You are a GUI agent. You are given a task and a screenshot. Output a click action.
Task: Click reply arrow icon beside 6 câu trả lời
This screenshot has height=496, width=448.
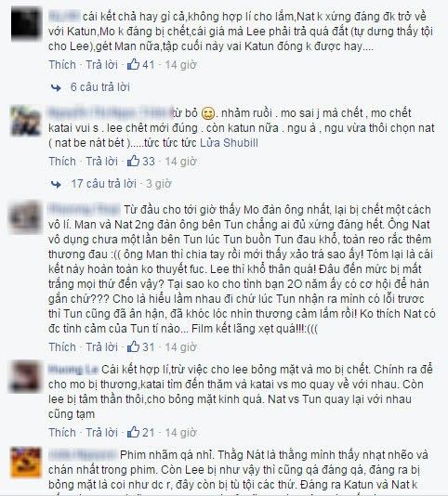click(x=56, y=87)
